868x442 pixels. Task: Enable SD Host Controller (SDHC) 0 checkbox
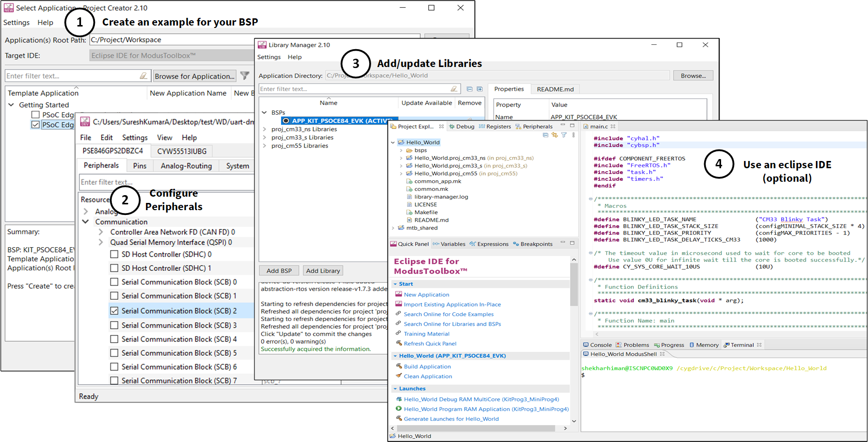coord(114,254)
